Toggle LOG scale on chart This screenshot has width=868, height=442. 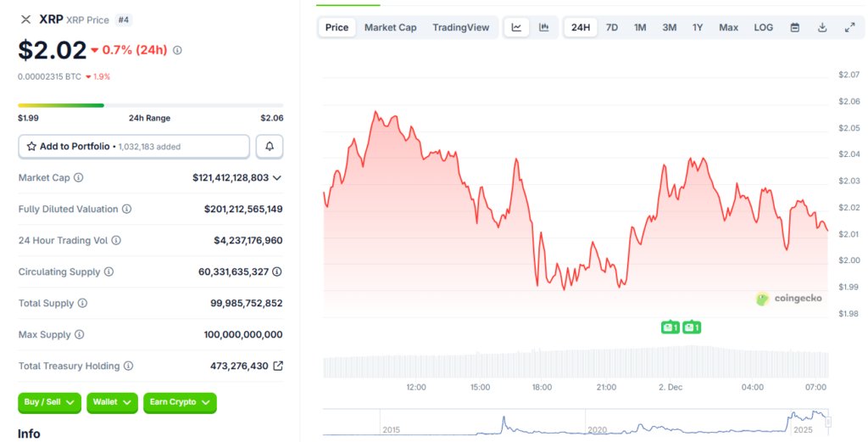763,27
